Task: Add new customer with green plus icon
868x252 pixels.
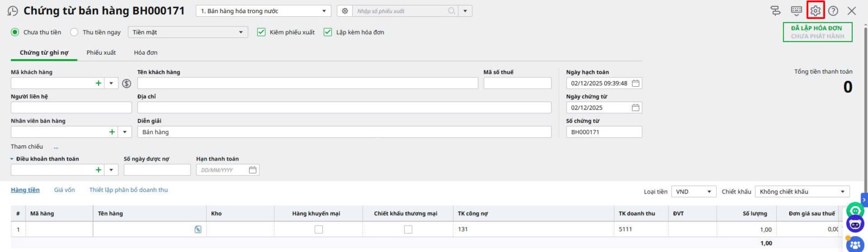Action: pyautogui.click(x=98, y=83)
